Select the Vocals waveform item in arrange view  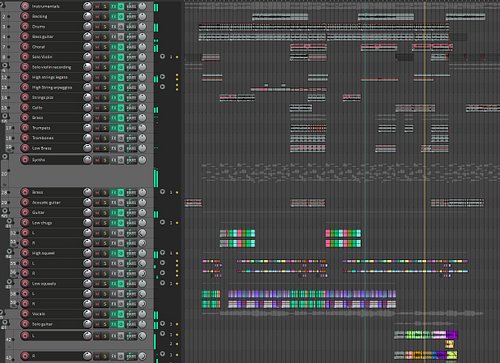[x=343, y=314]
